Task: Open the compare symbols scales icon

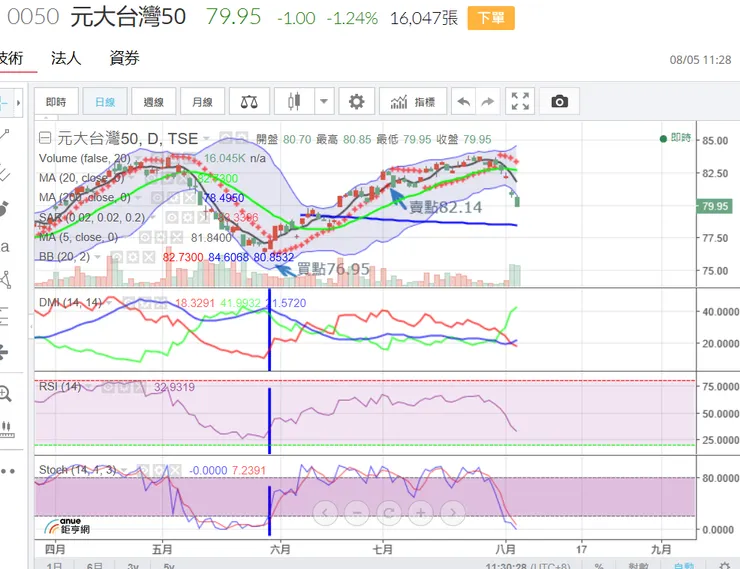Action: click(x=249, y=101)
